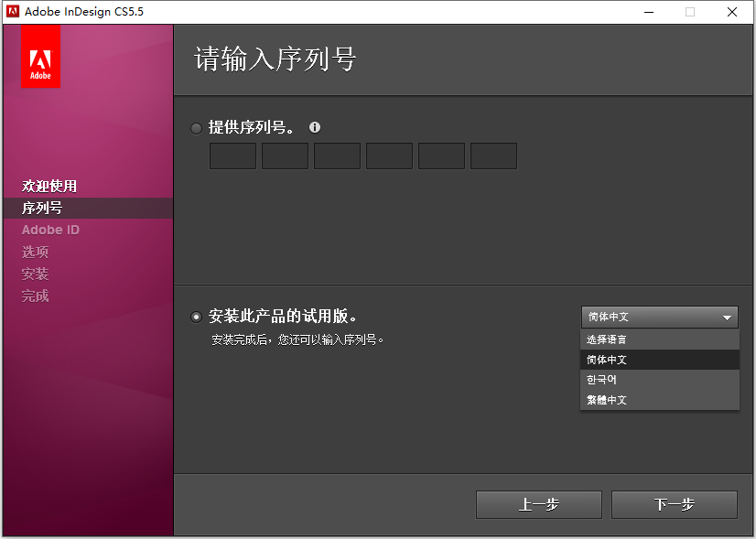Screen dimensions: 756x539
Task: Focus the sixth serial number box
Action: tap(493, 156)
